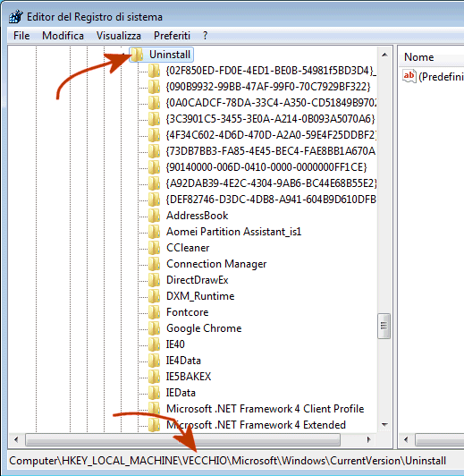Viewport: 464px width, 476px height.
Task: Click folder icon of {3C3901C5-3455-3E0A key
Action: coord(155,119)
